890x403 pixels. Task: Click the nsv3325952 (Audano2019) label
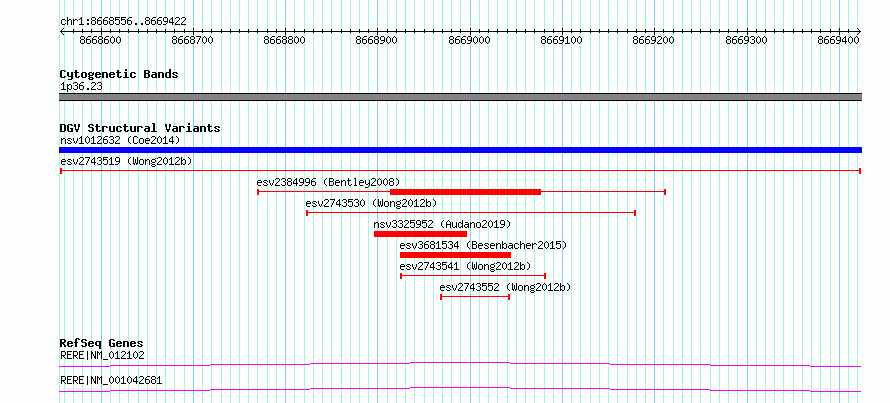click(442, 224)
